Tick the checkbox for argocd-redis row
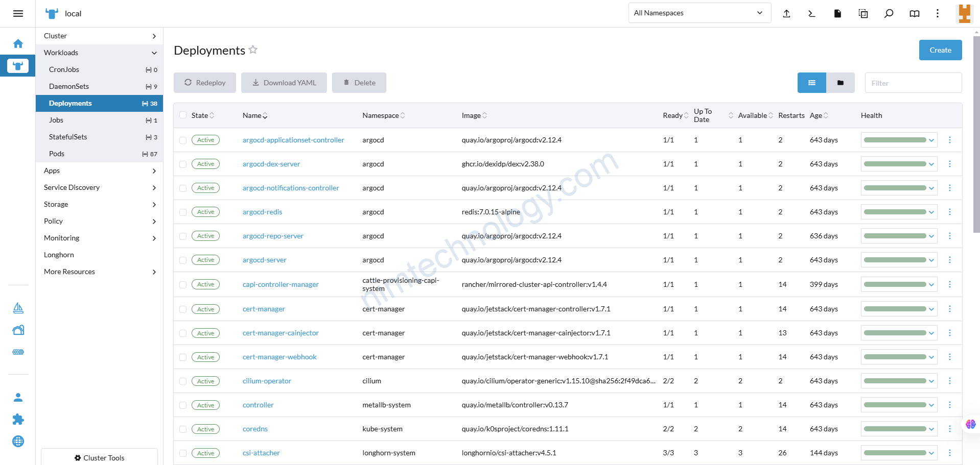 pos(183,212)
